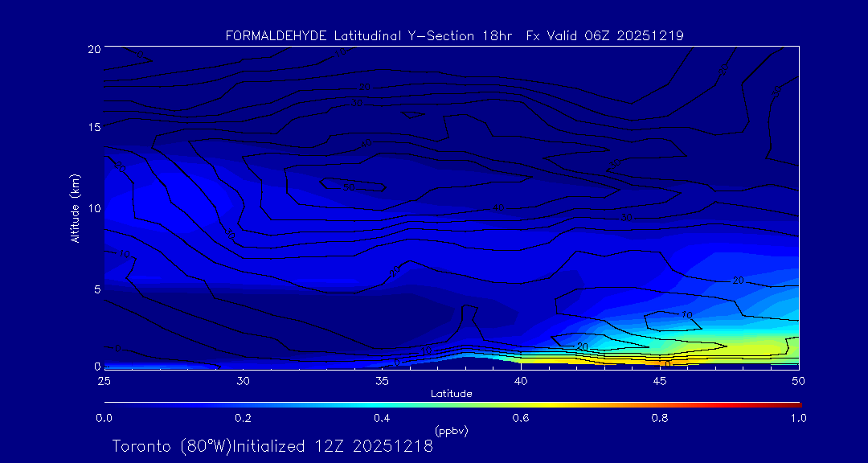Click the 5 km altitude tick label
Screen dimensions: 868x463
point(96,288)
